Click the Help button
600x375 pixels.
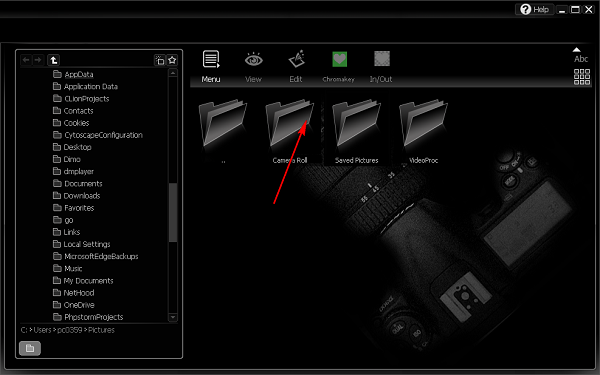coord(535,9)
